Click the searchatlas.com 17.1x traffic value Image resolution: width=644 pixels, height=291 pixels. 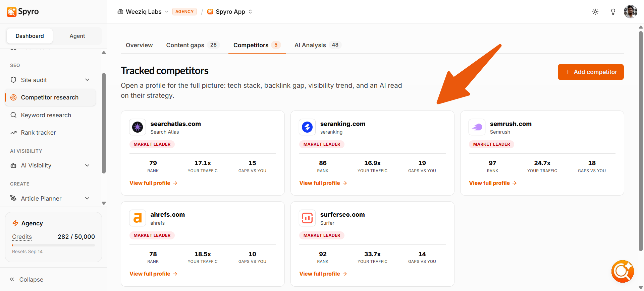[203, 163]
